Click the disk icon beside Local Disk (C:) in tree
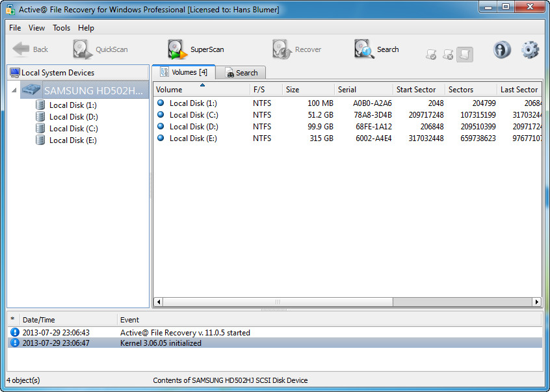 tap(40, 128)
